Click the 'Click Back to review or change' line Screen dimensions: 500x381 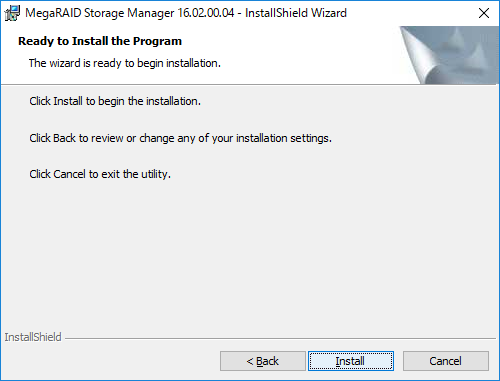pyautogui.click(x=181, y=138)
